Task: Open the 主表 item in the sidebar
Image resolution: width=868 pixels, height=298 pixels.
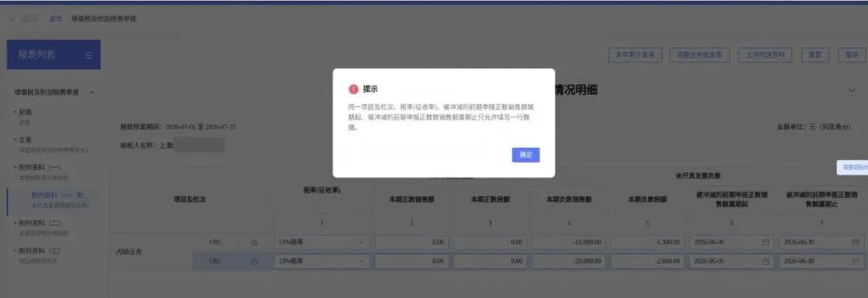Action: tap(26, 140)
